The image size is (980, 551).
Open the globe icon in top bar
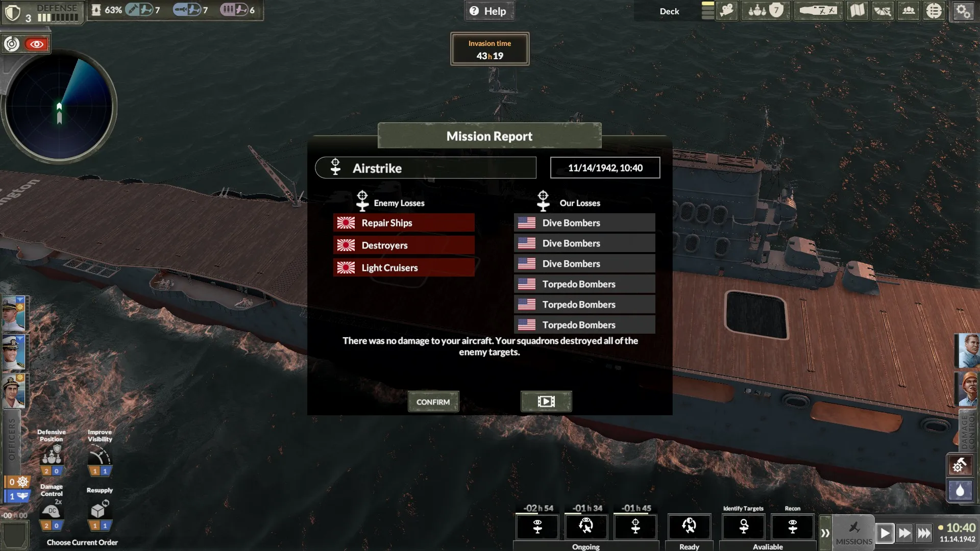934,11
